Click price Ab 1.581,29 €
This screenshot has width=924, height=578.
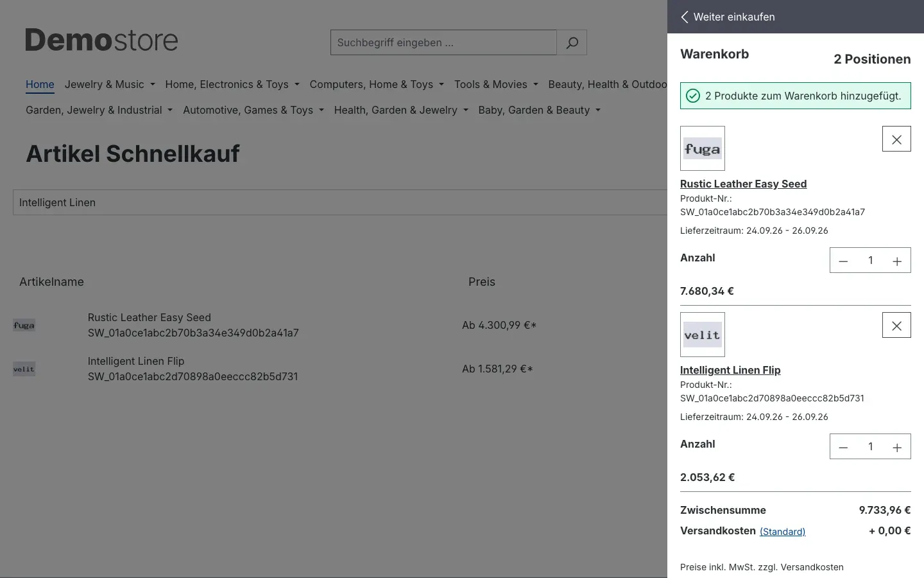click(497, 369)
